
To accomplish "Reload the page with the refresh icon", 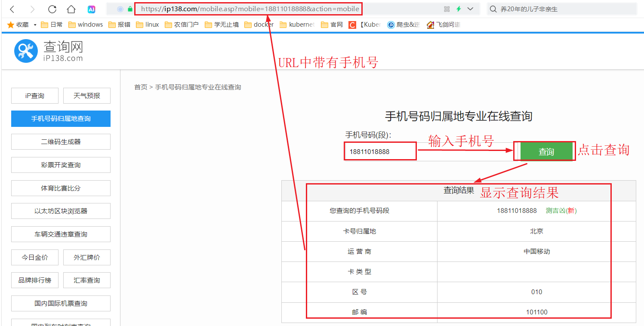I will (x=52, y=9).
